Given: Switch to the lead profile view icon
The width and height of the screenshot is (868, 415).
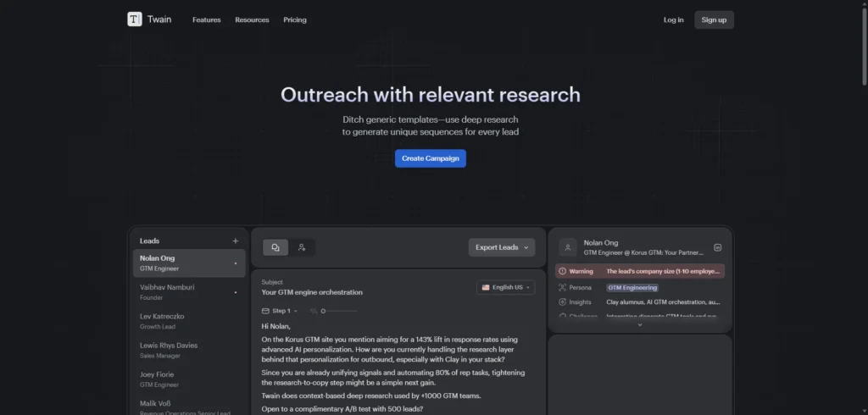Looking at the screenshot, I should point(301,247).
